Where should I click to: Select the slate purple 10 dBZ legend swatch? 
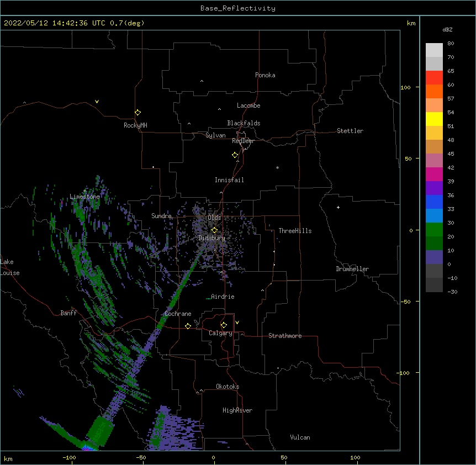tap(434, 257)
